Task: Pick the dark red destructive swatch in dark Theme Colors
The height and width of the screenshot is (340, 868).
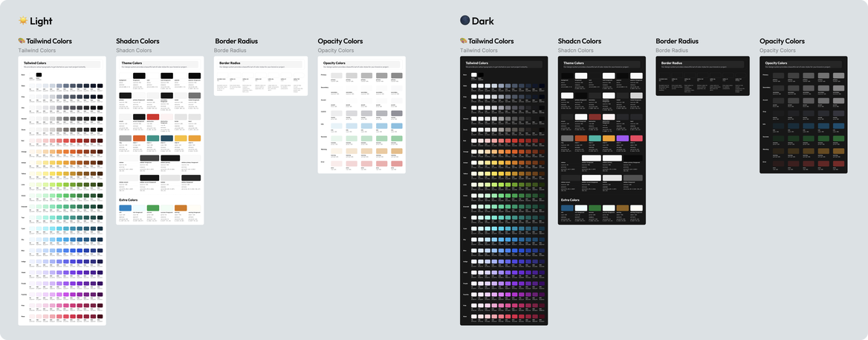Action: [595, 117]
